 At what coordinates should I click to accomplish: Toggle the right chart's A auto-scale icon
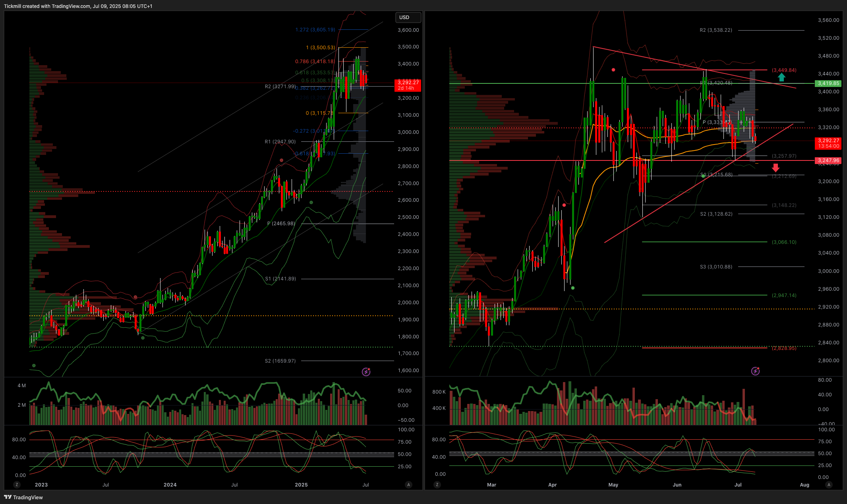click(828, 485)
